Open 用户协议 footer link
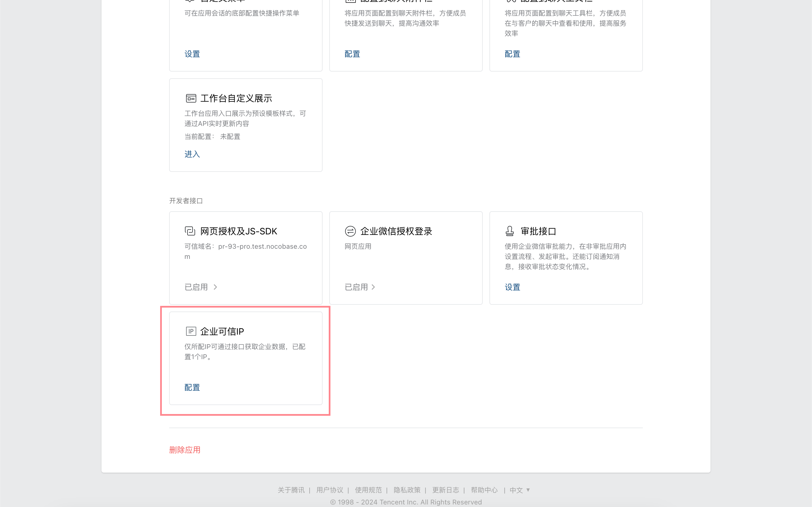 click(330, 490)
